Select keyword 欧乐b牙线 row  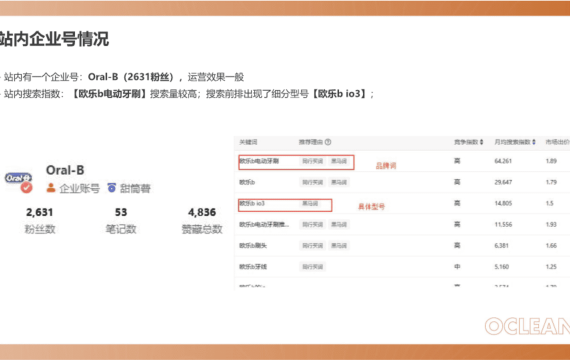pos(253,267)
